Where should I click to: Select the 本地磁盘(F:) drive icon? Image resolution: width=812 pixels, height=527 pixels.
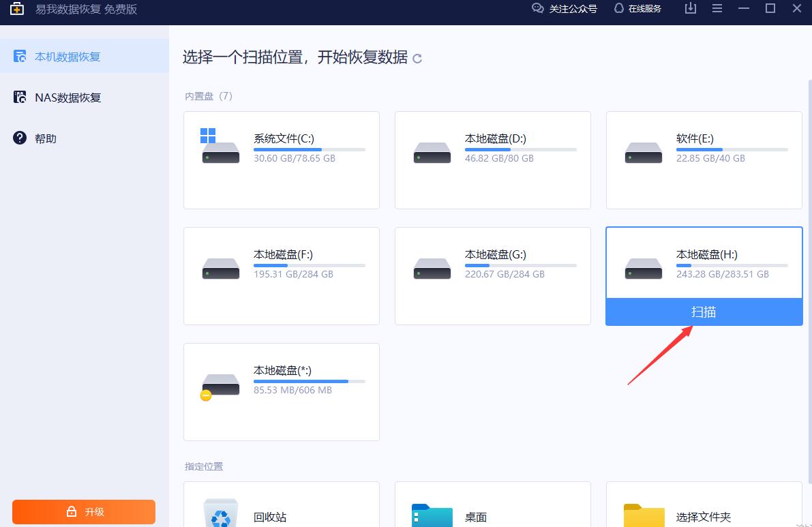pyautogui.click(x=221, y=269)
